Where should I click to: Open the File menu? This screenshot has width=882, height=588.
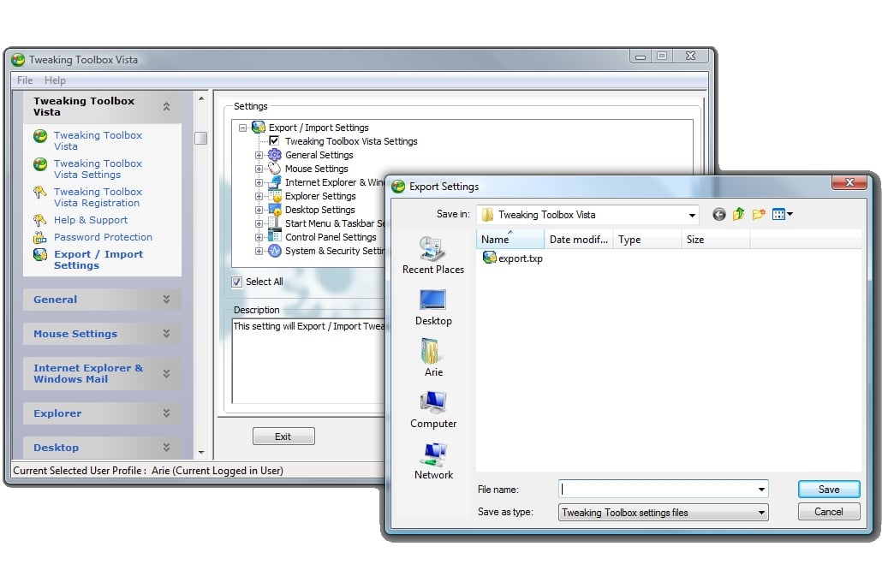(x=23, y=80)
